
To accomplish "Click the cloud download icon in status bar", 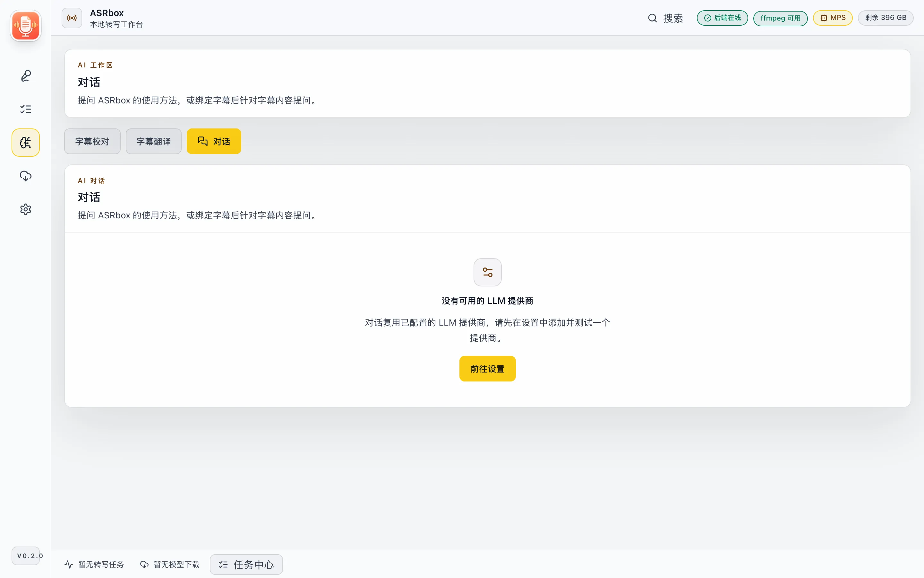I will 144,564.
